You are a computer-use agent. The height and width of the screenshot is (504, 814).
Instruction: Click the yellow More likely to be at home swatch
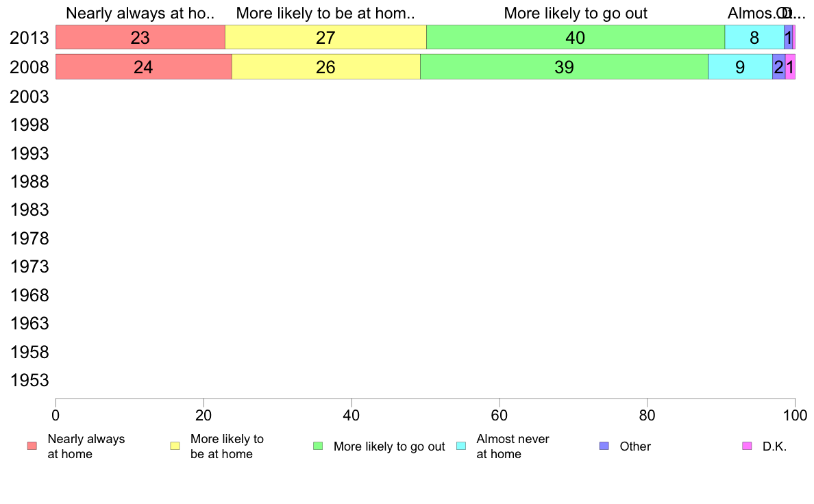tap(175, 446)
